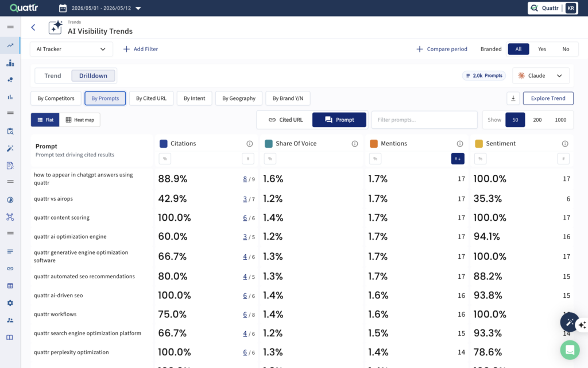Sort Sentiment by count
This screenshot has width=588, height=368.
point(563,159)
